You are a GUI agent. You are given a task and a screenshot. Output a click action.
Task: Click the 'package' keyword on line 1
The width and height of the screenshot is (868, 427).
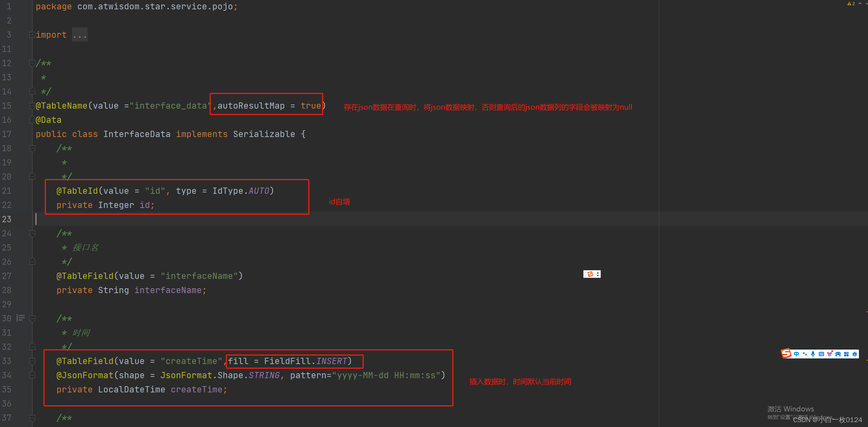pyautogui.click(x=54, y=7)
